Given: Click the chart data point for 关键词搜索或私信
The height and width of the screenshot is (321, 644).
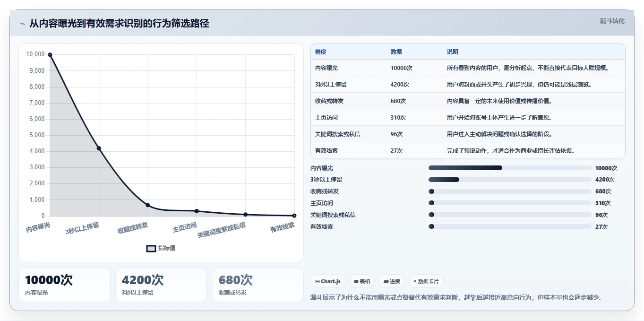Looking at the screenshot, I should (x=246, y=215).
